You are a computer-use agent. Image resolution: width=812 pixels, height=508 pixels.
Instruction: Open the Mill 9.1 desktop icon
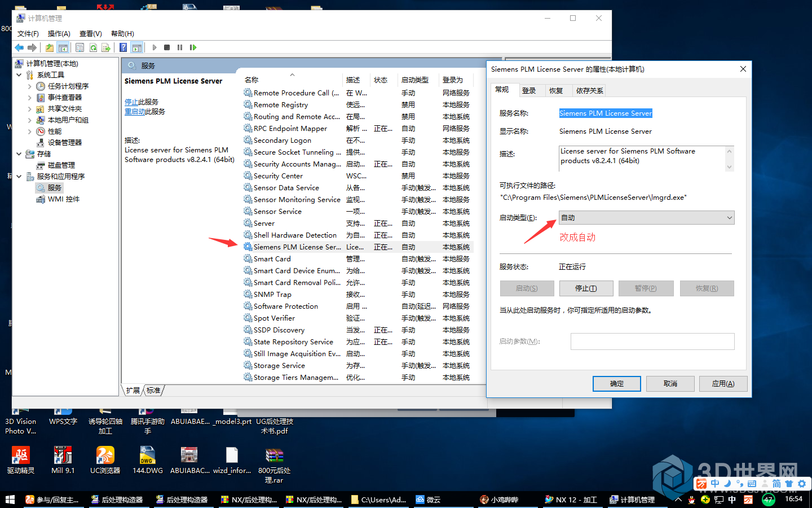pyautogui.click(x=63, y=460)
